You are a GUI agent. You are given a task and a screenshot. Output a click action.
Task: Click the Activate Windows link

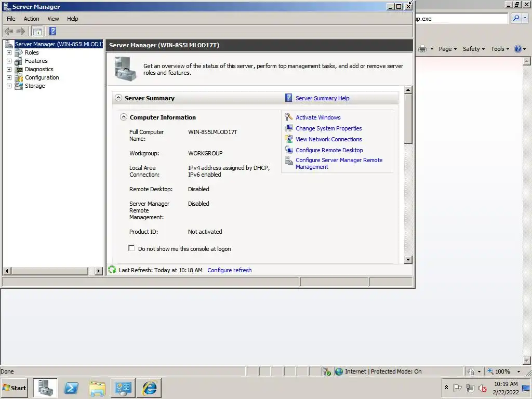click(318, 117)
